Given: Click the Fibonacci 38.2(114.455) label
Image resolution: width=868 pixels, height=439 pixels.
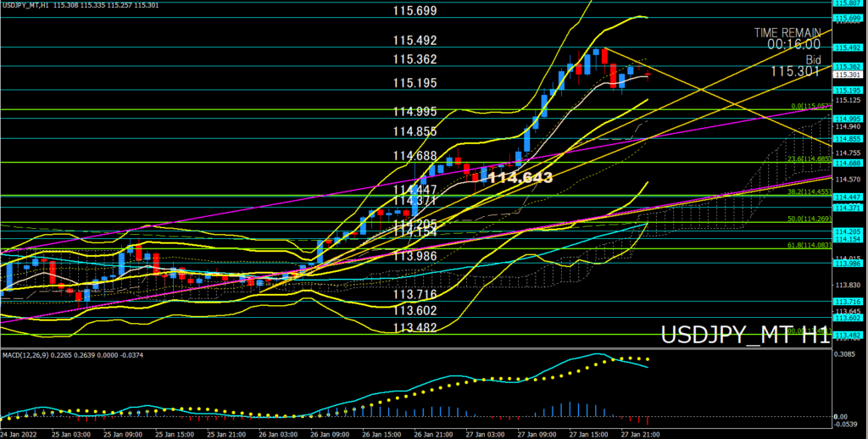Looking at the screenshot, I should tap(810, 192).
